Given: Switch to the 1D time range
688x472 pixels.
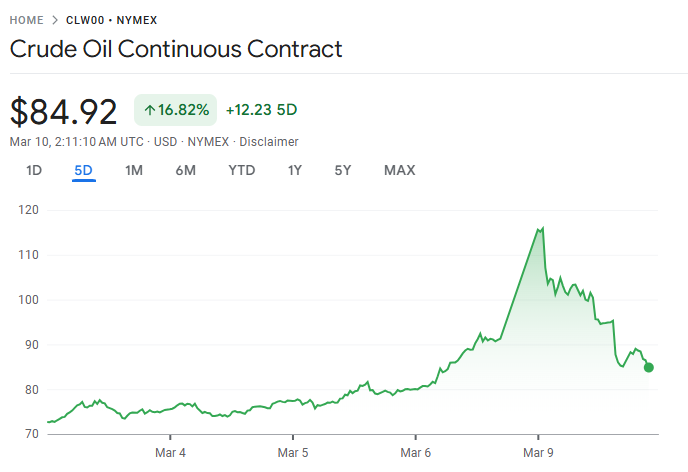Looking at the screenshot, I should pos(34,170).
